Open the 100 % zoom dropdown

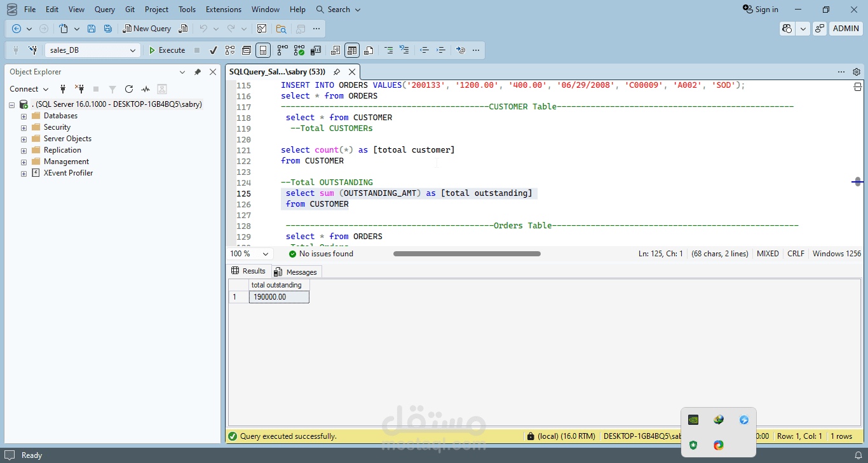tap(265, 254)
